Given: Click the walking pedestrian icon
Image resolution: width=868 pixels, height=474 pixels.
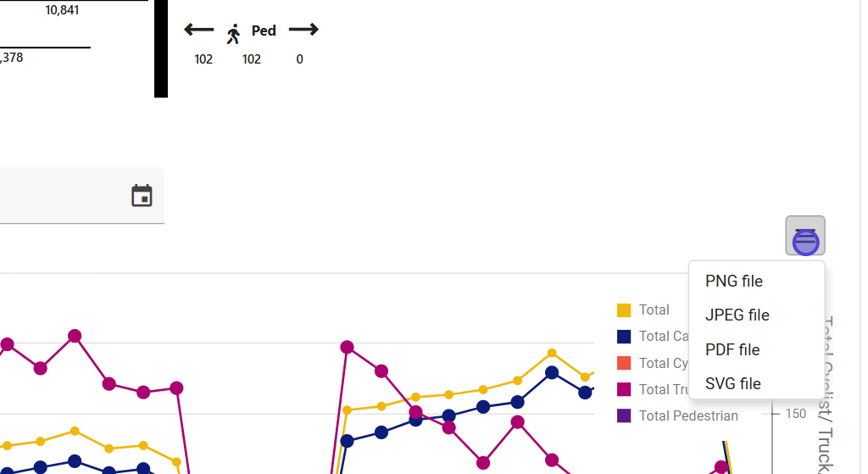Looking at the screenshot, I should pyautogui.click(x=234, y=33).
